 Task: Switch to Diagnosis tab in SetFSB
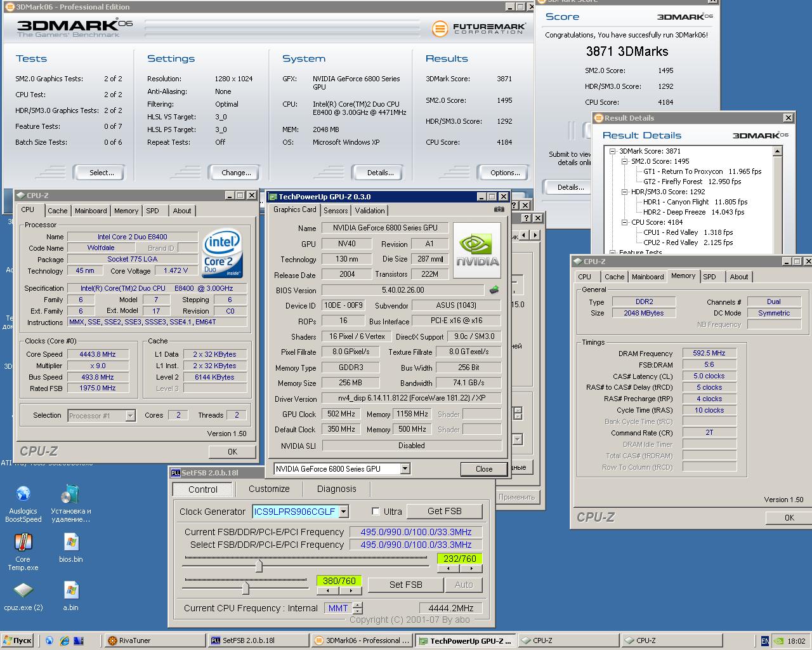[x=337, y=489]
